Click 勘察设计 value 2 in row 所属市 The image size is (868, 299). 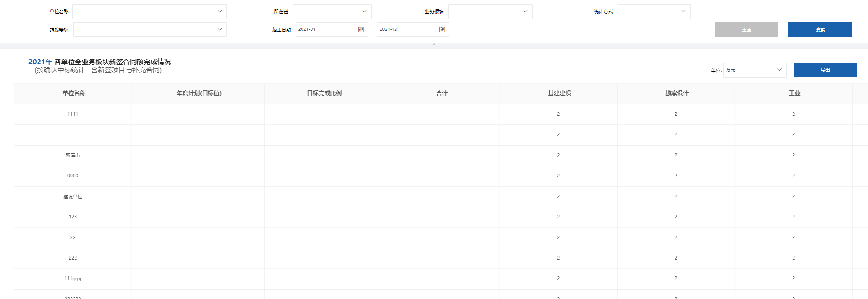pyautogui.click(x=676, y=155)
